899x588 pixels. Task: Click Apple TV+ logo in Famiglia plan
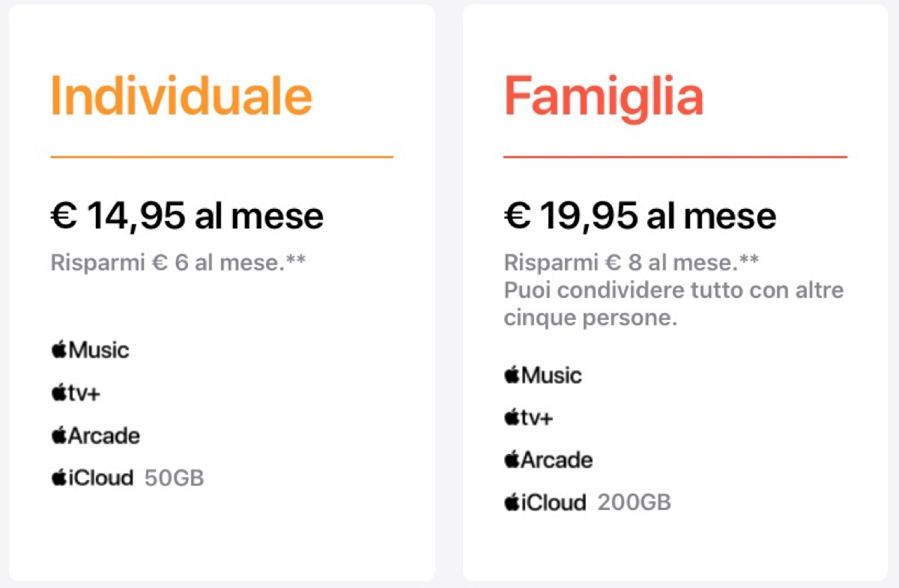[528, 417]
